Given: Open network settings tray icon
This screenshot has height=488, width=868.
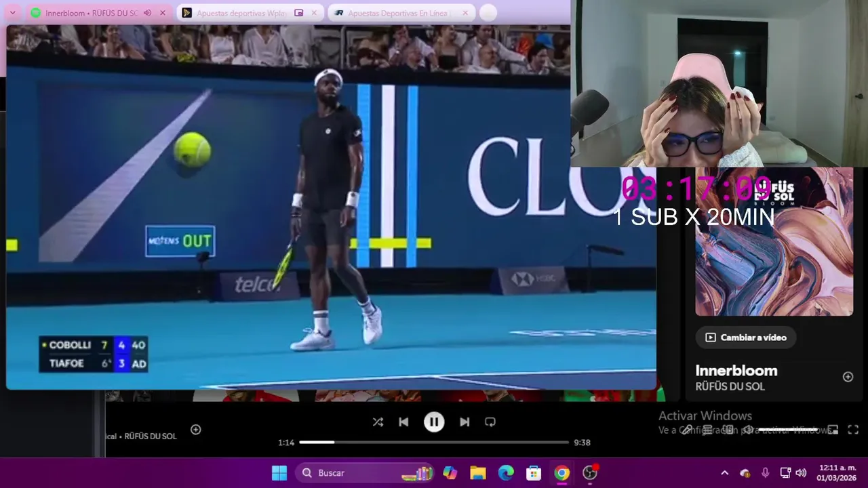Looking at the screenshot, I should pyautogui.click(x=785, y=473).
